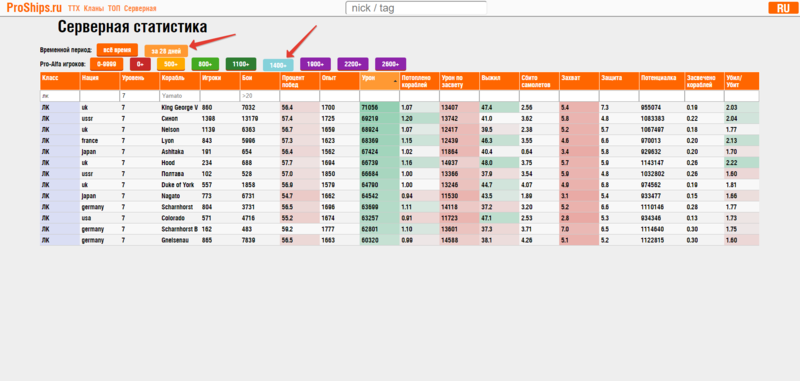Choose the purple 2200+ Pro-Alfa filter
The width and height of the screenshot is (800, 381).
point(353,64)
